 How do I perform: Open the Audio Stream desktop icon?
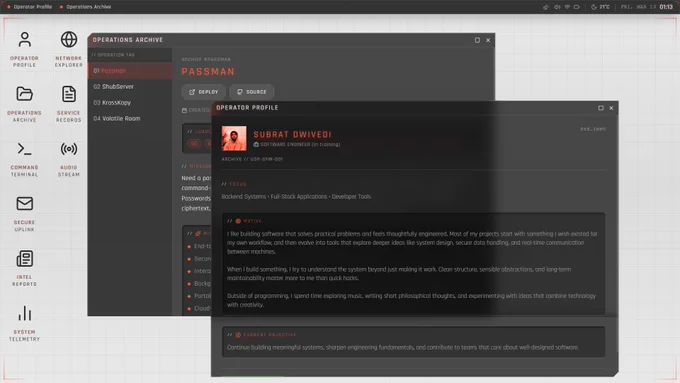pyautogui.click(x=69, y=159)
